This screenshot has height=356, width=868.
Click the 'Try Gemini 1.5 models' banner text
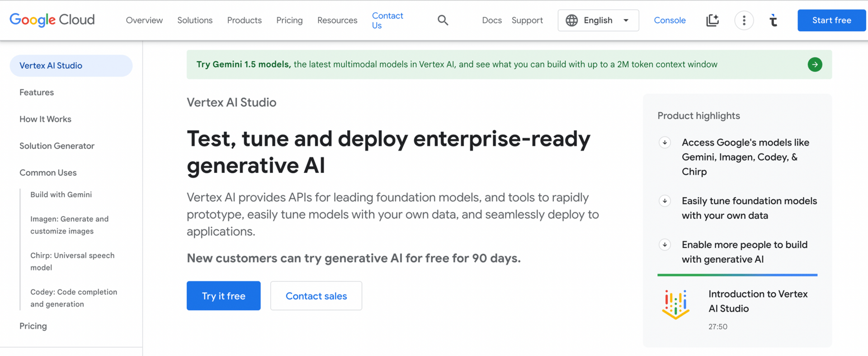point(457,65)
